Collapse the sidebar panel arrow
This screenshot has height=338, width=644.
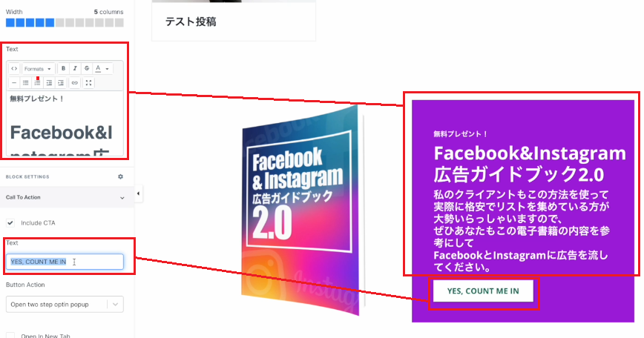click(x=138, y=193)
